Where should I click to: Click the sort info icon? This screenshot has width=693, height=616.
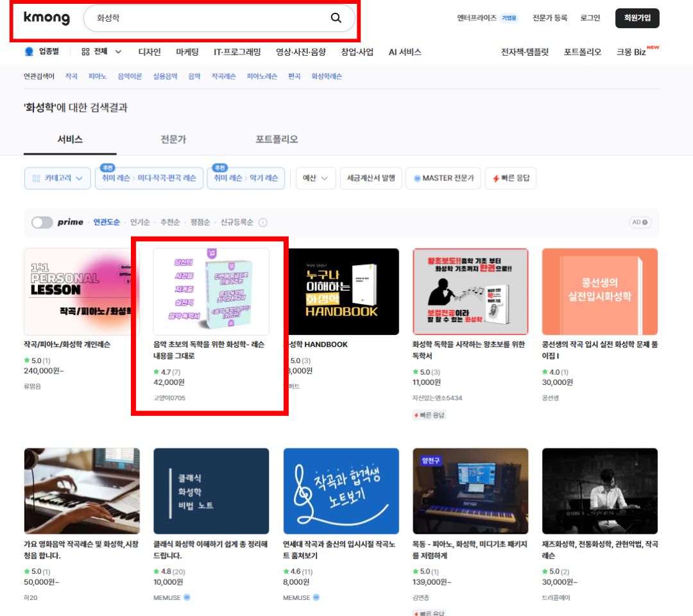pos(262,222)
